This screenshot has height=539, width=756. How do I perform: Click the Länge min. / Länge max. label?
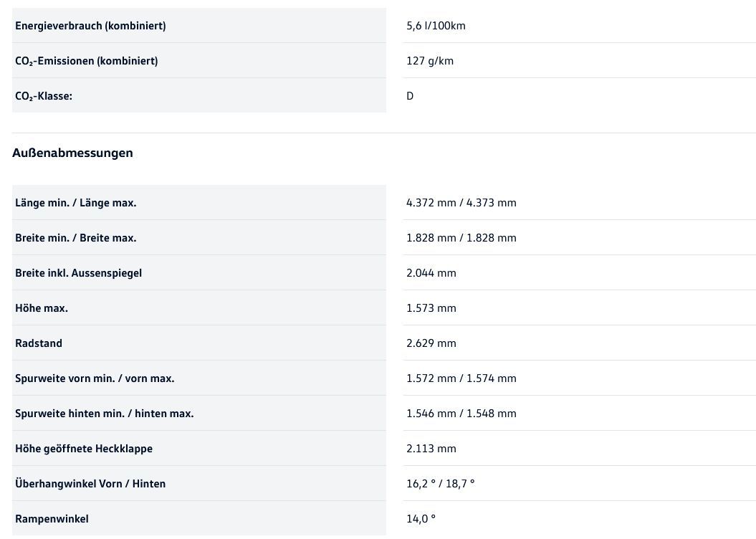coord(75,203)
